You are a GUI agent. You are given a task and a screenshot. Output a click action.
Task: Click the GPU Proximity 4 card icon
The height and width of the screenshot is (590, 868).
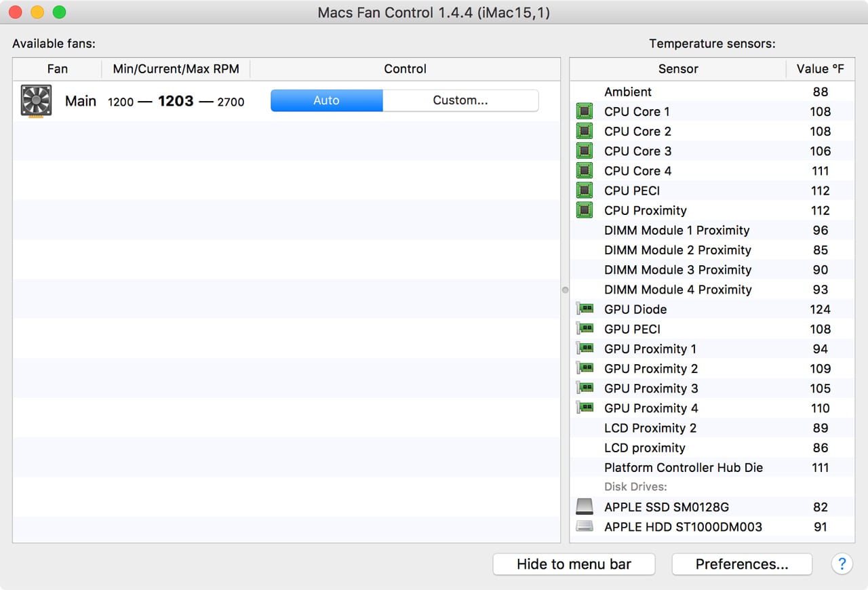585,408
